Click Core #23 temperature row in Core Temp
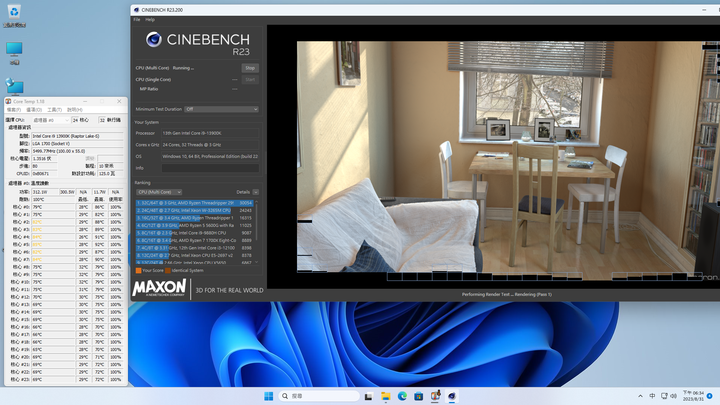The width and height of the screenshot is (720, 405). tap(65, 380)
